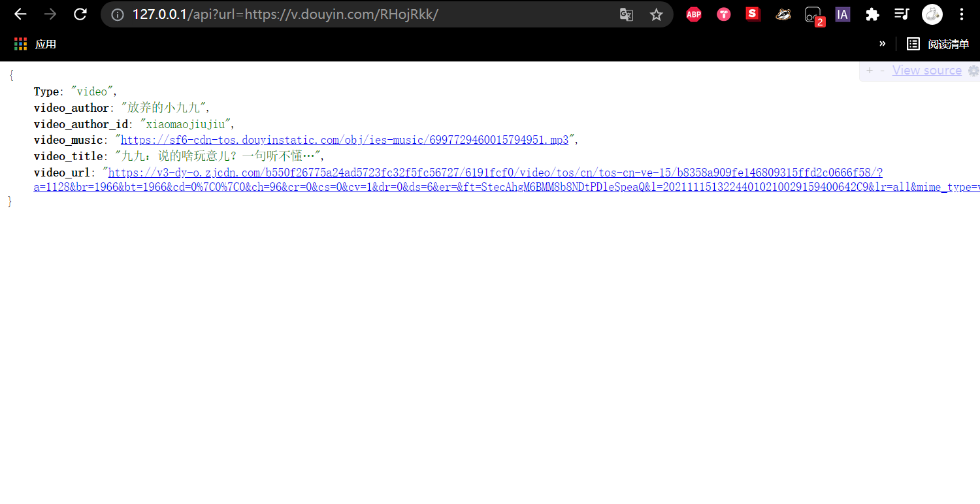Reload the page

[x=80, y=14]
